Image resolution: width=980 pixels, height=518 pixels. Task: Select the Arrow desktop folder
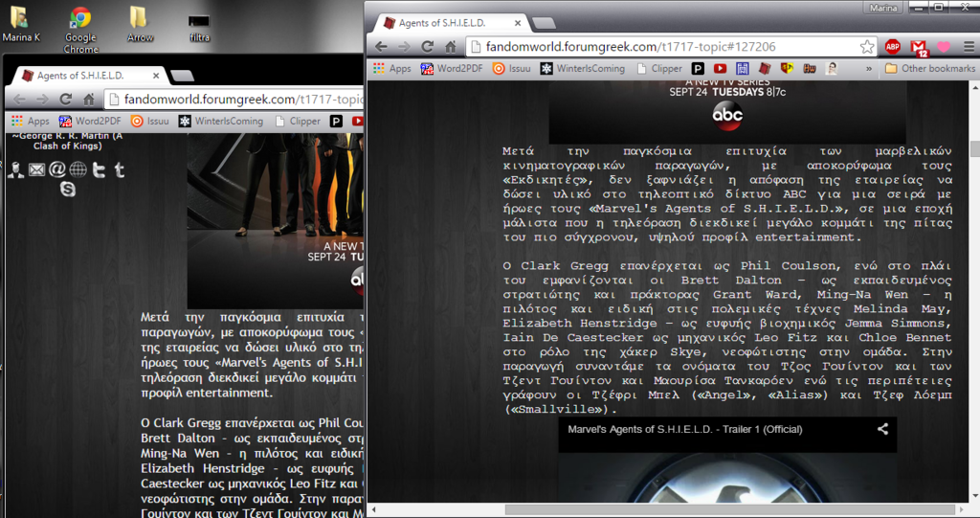140,24
